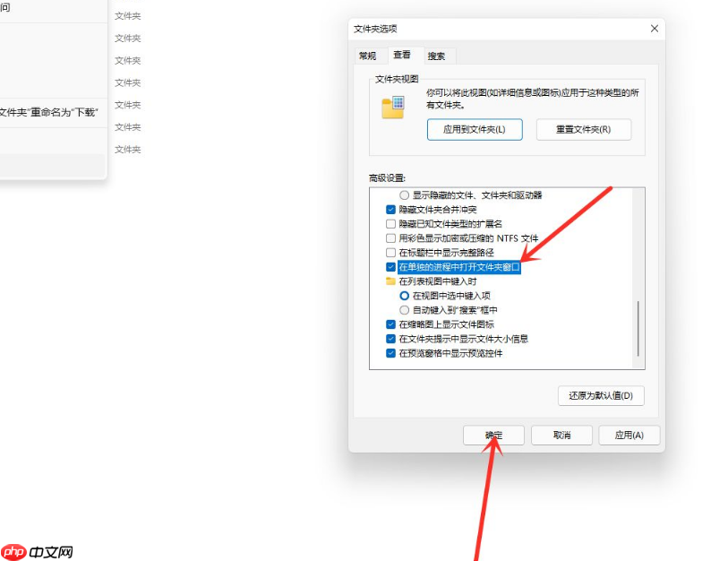This screenshot has width=728, height=561.
Task: Uncheck 在缩略图上显示文件图标
Action: [x=390, y=324]
